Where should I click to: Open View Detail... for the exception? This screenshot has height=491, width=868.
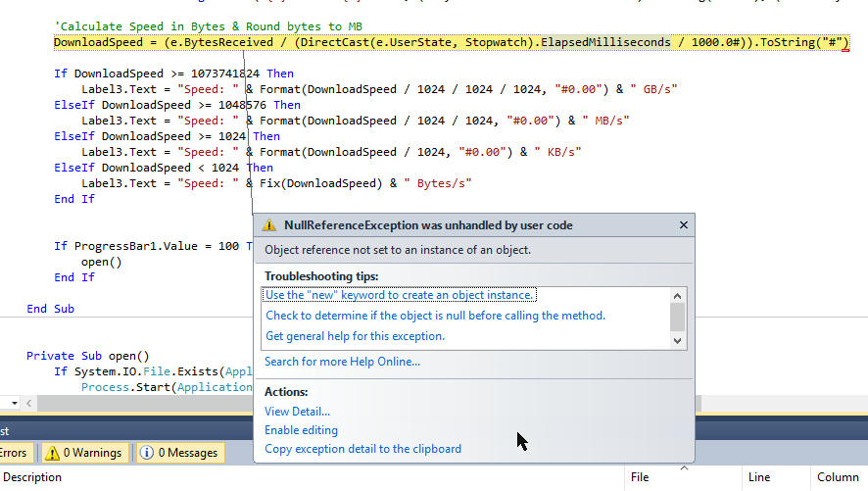click(x=297, y=412)
